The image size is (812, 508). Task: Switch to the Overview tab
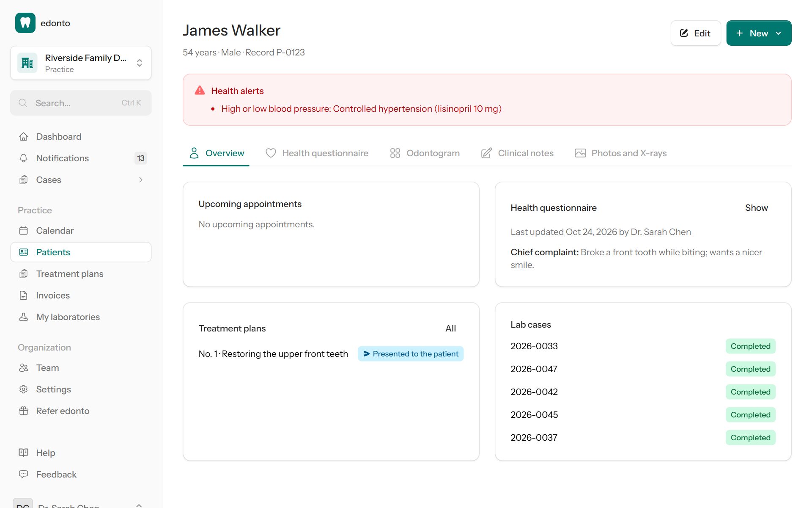point(216,153)
